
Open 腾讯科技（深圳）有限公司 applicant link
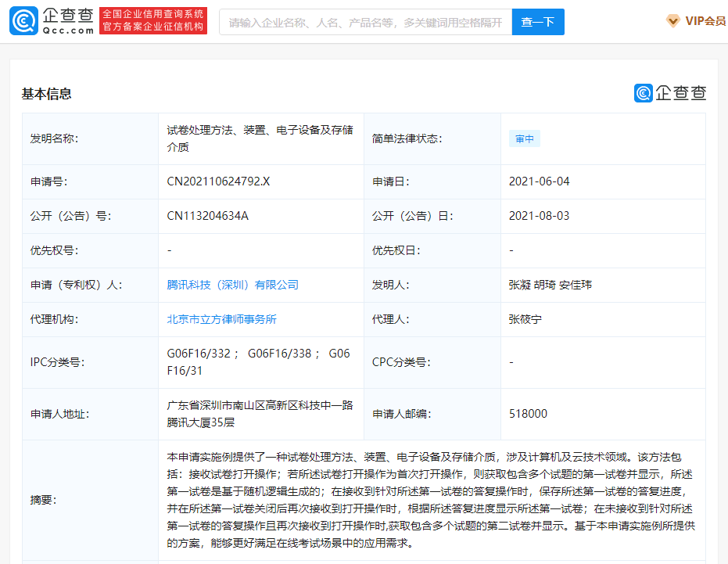232,285
